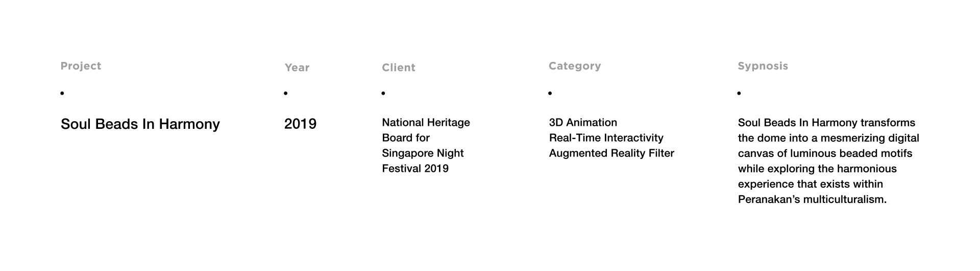This screenshot has width=980, height=271.
Task: Click the Client column heading
Action: (398, 67)
